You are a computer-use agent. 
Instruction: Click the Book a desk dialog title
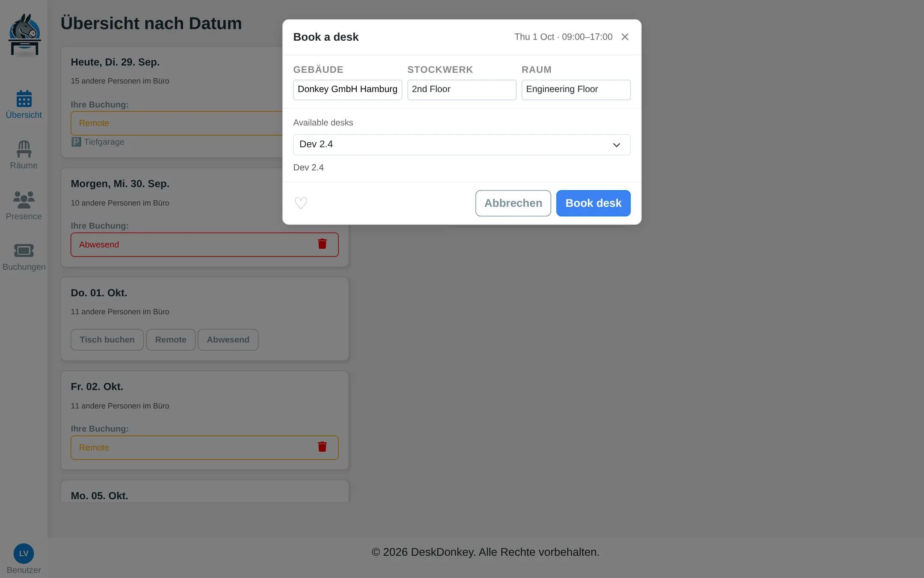(326, 37)
